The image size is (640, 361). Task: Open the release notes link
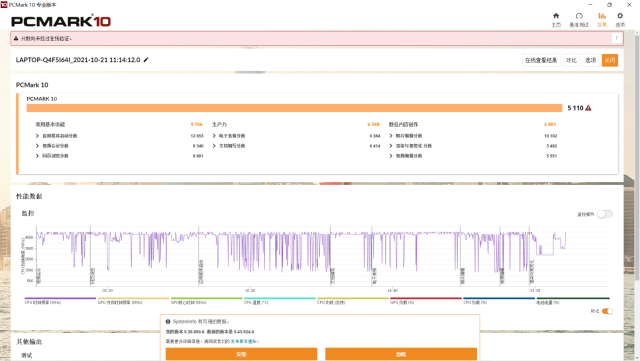coord(244,341)
